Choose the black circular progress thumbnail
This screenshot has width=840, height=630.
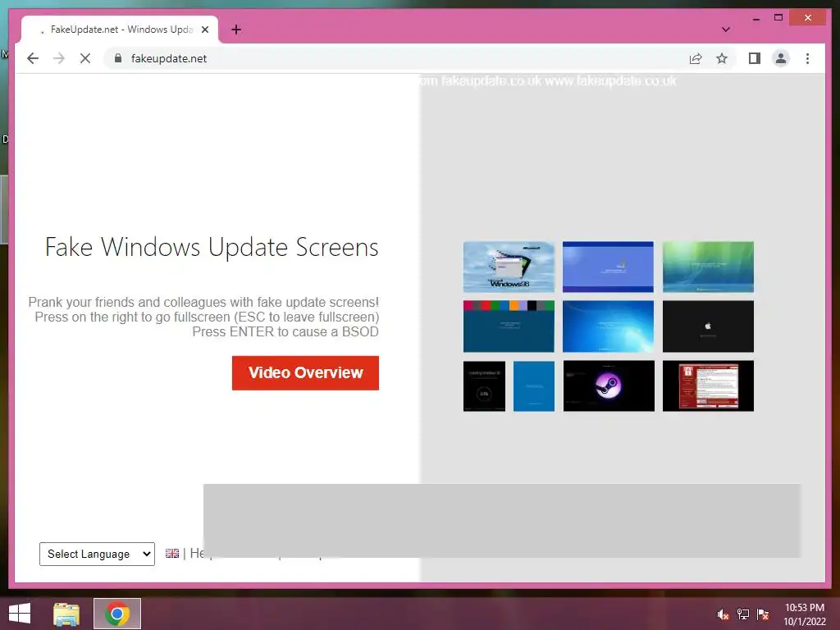[x=484, y=386]
